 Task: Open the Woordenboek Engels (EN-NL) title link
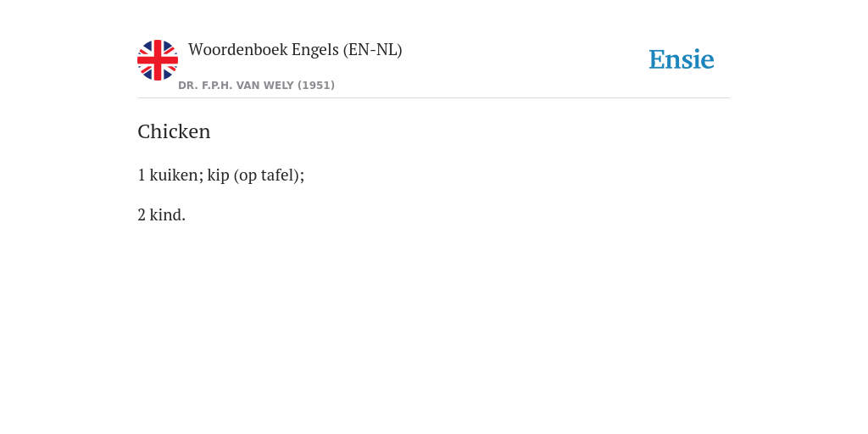295,50
